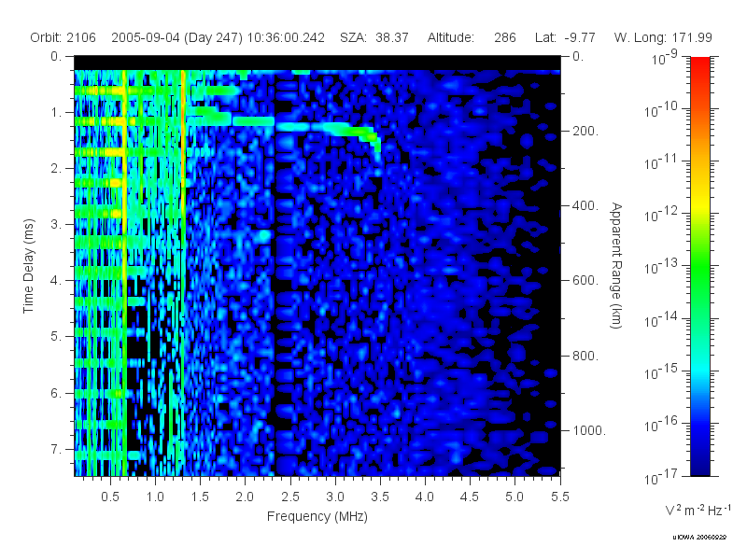747x560 pixels.
Task: Click the 5.5 frequency tick label
Action: tap(559, 497)
